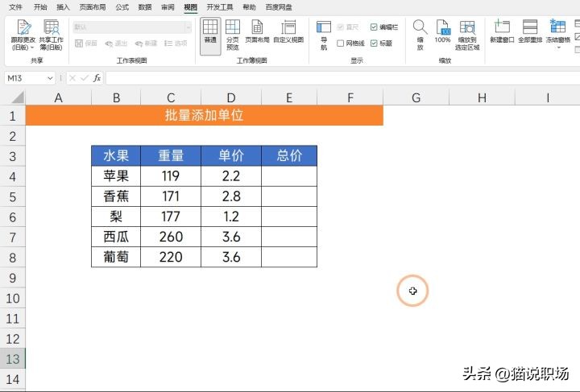This screenshot has width=580, height=392.
Task: Select column C header
Action: pyautogui.click(x=171, y=98)
